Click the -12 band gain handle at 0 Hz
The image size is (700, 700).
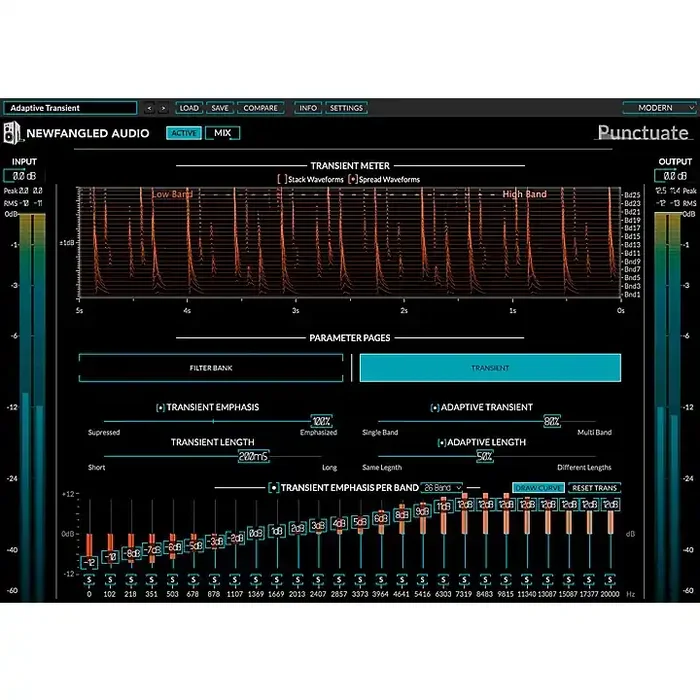pos(89,562)
